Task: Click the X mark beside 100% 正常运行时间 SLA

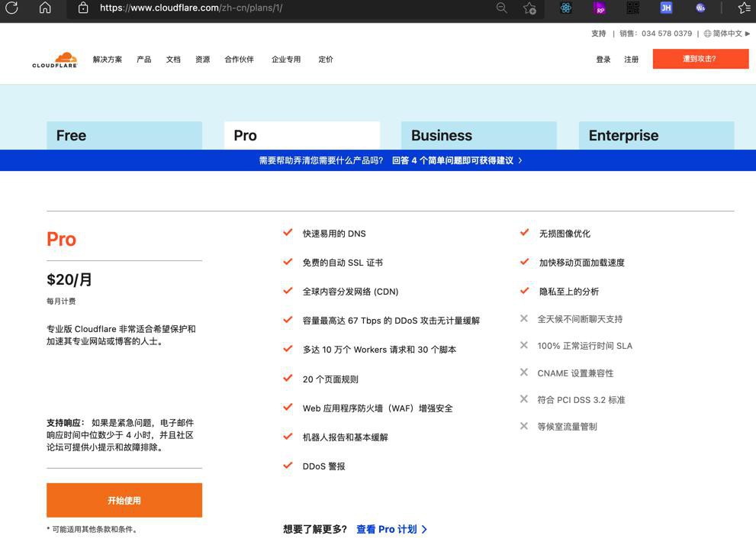Action: point(523,345)
